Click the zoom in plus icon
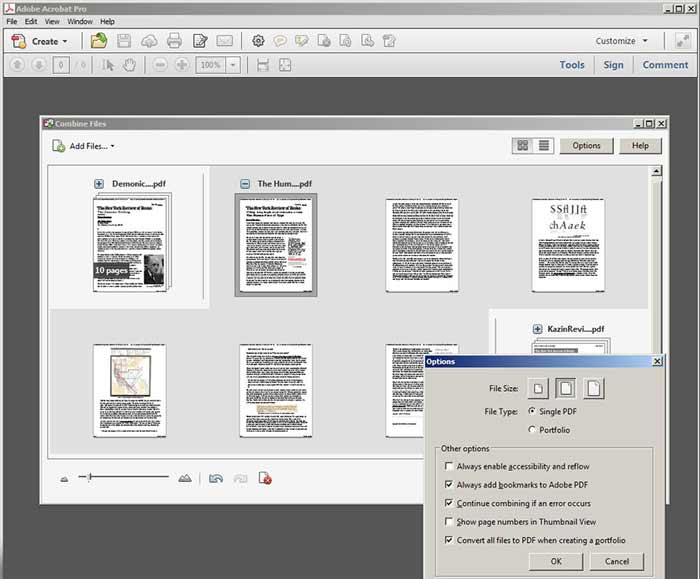 click(182, 65)
